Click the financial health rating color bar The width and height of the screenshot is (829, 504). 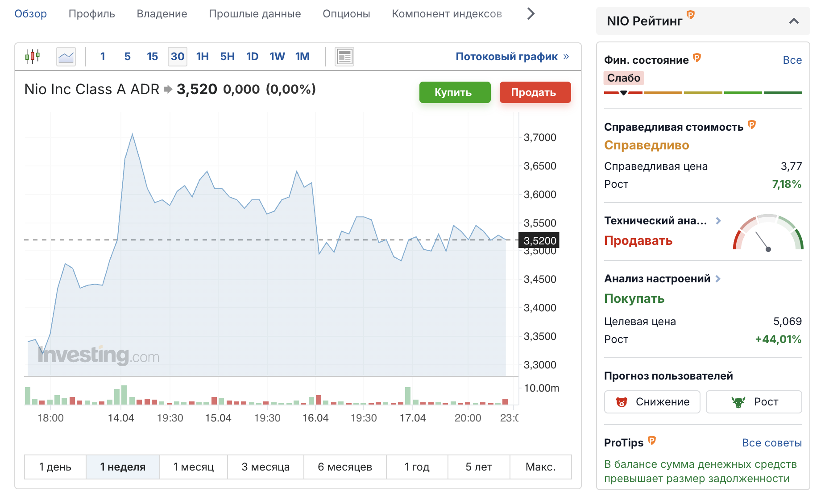703,93
